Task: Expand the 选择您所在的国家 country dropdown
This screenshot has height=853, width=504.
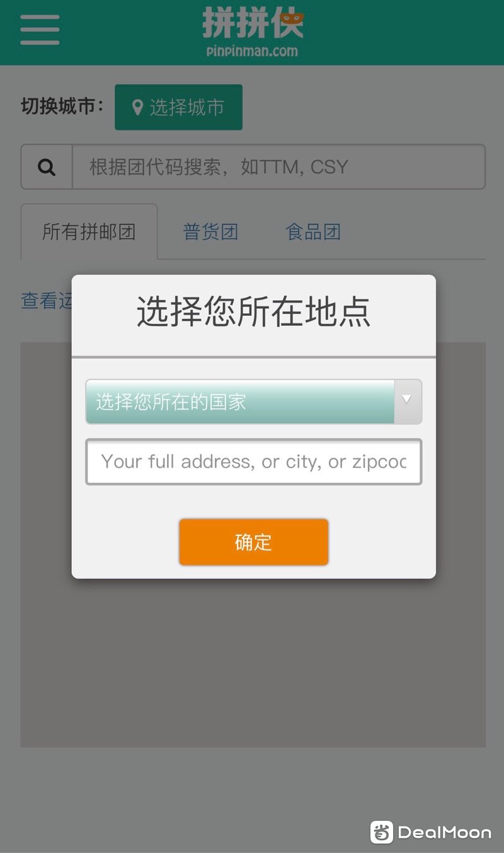Action: pos(253,402)
